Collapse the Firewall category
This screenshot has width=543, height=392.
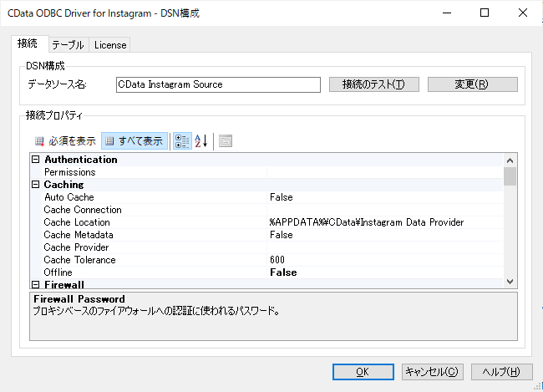35,285
